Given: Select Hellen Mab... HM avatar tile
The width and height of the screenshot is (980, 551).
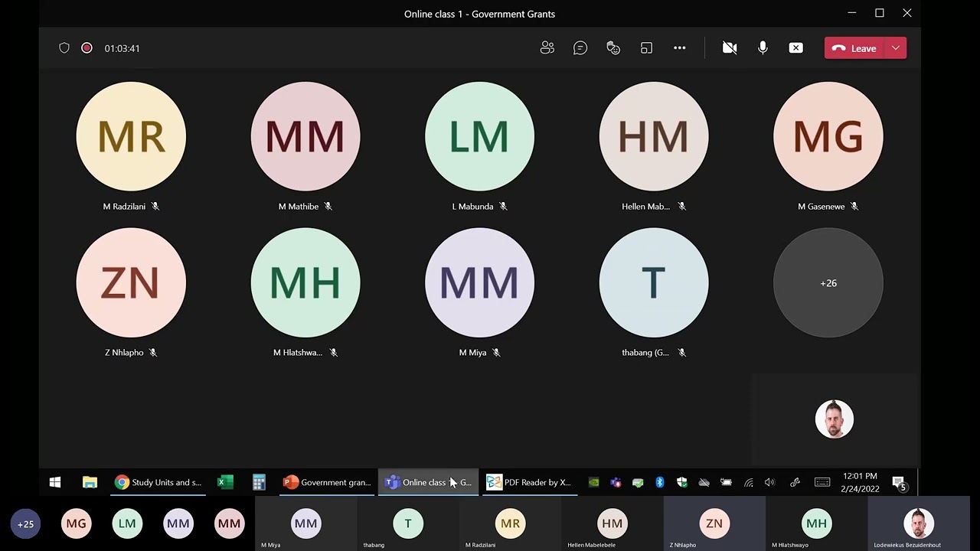Looking at the screenshot, I should tap(654, 136).
